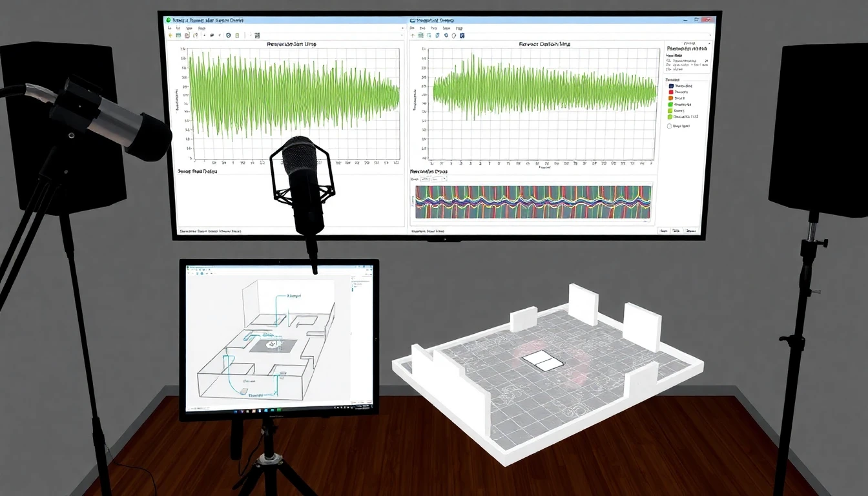Click the green grid icon in left window toolbar
868x496 pixels.
(x=178, y=36)
